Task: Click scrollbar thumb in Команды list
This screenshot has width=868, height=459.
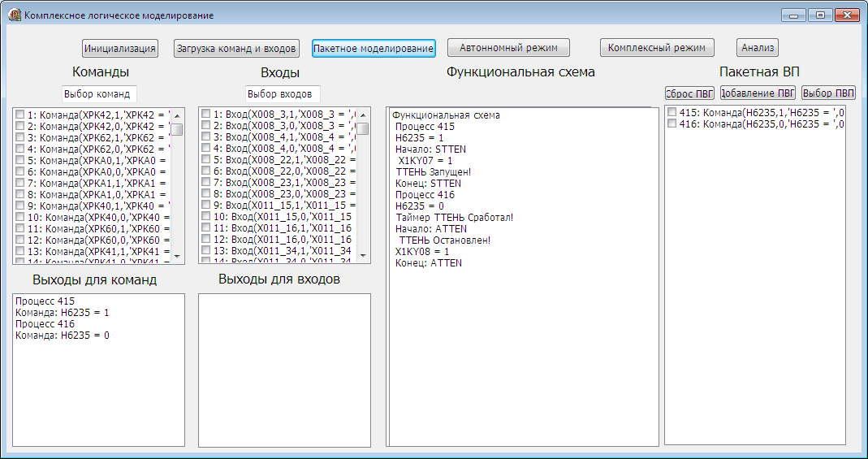Action: 177,129
